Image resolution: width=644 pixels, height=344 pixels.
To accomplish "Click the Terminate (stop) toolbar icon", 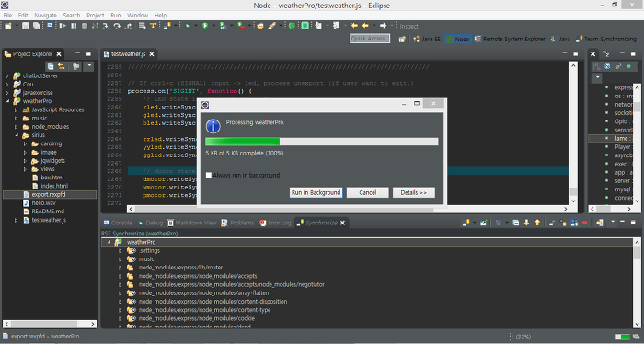I will point(85,26).
